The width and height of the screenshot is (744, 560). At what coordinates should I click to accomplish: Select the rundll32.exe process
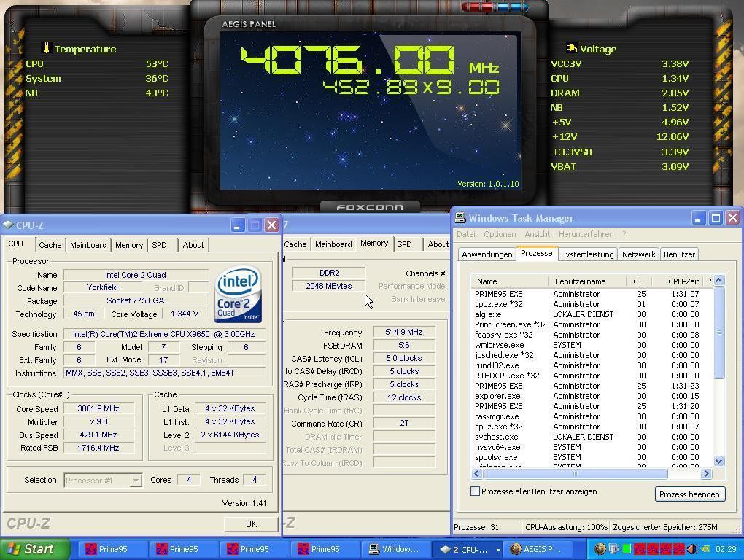click(592, 365)
